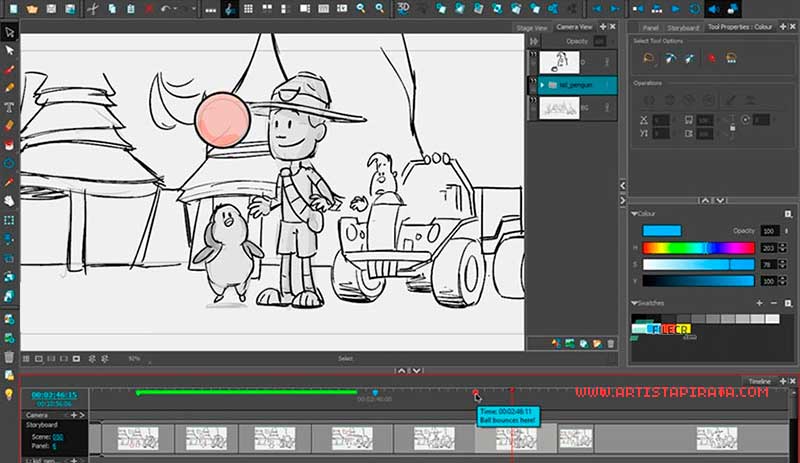Click the down arrow above Colour section

pos(720,201)
